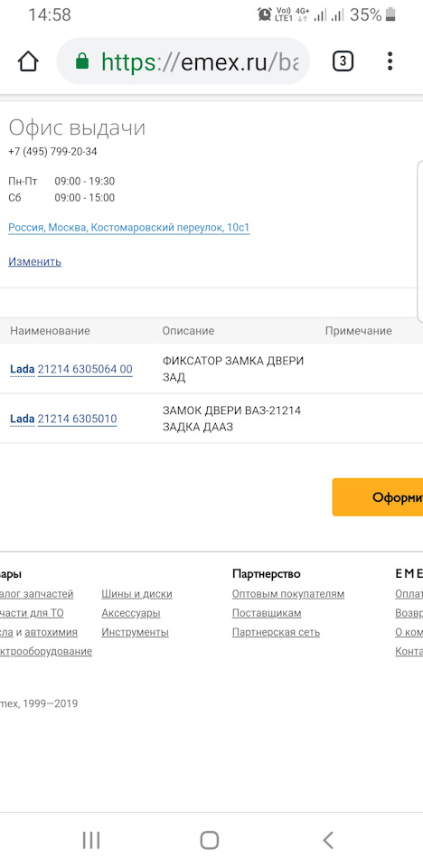Click the orange Оформить button
Image resolution: width=423 pixels, height=868 pixels.
coord(378,497)
